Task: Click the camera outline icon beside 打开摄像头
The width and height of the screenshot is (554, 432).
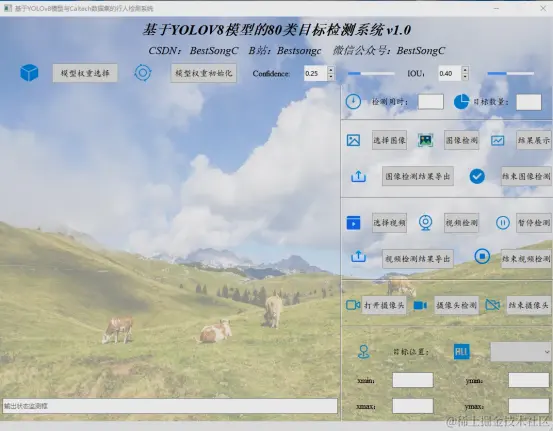Action: [353, 305]
